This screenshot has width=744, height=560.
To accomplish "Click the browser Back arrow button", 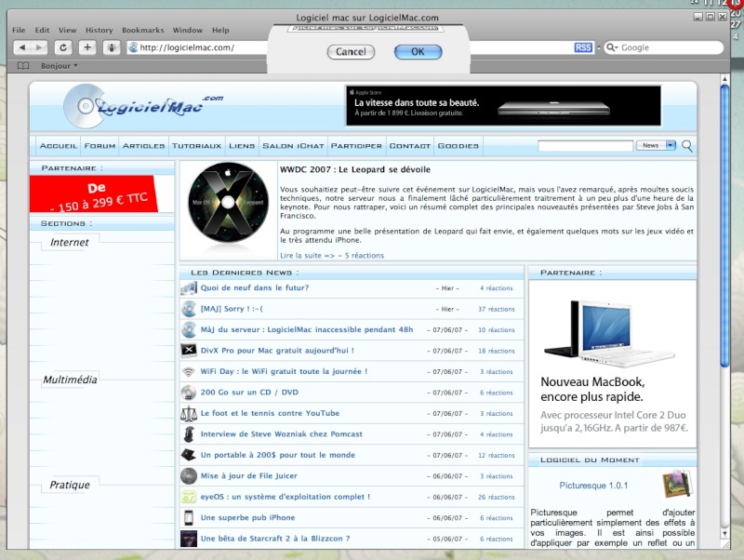I will tap(22, 47).
